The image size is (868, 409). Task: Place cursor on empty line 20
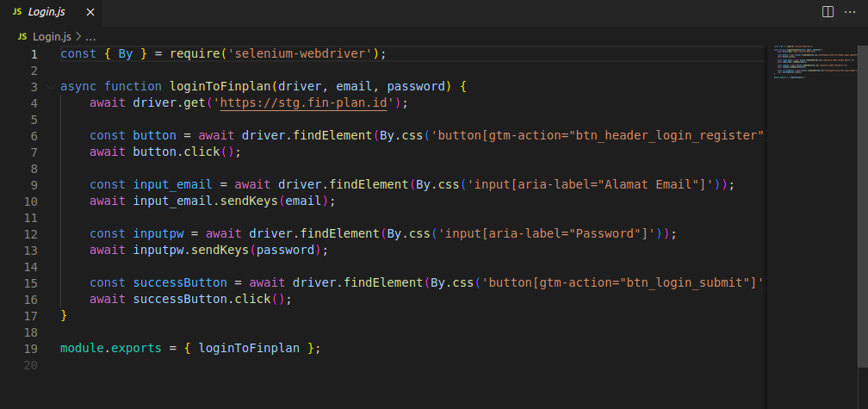click(258, 365)
